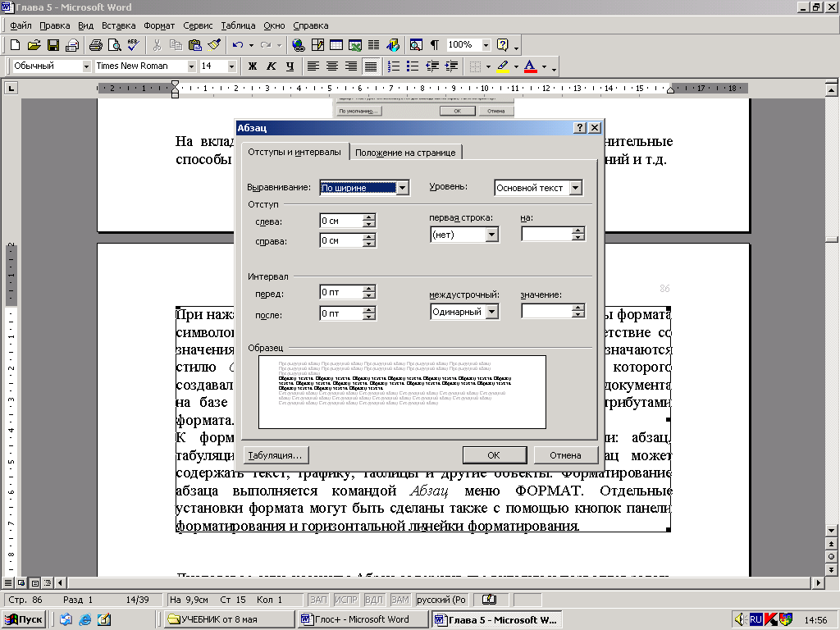Open the Columns toolbar button
Viewport: 840px width, 630px height.
(x=373, y=45)
